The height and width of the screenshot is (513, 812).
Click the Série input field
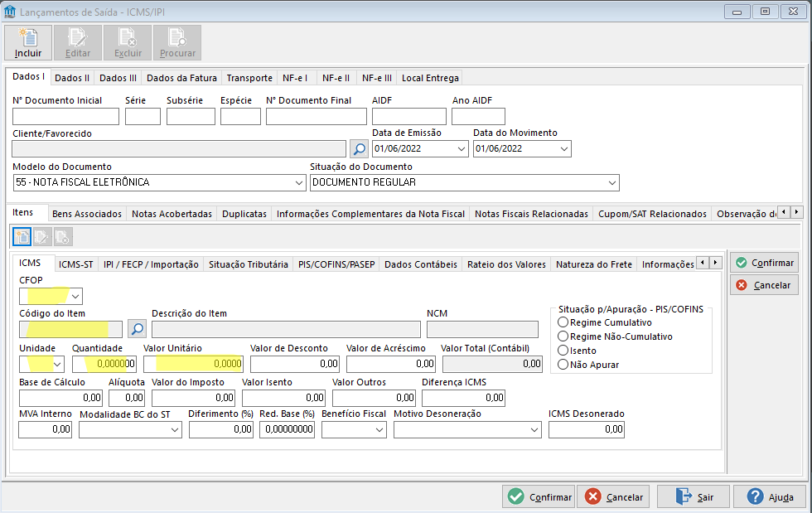143,116
